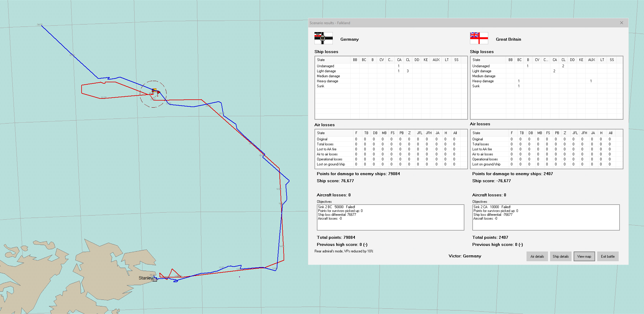Click 'Heavy damage' row in Great Britain's ship losses
Viewport: 644px width, 314px height.
[547, 81]
